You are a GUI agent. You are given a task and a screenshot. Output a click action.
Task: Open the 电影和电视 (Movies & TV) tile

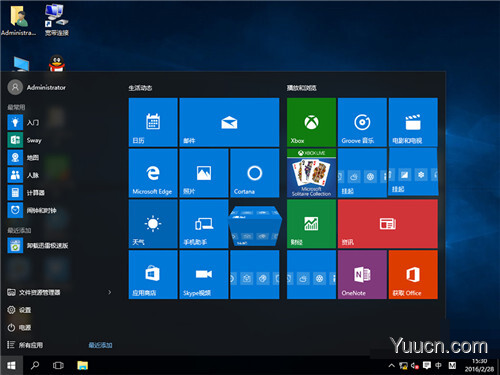click(413, 122)
